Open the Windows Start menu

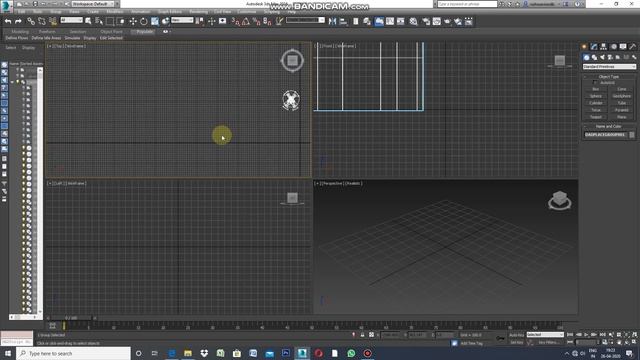click(8, 353)
